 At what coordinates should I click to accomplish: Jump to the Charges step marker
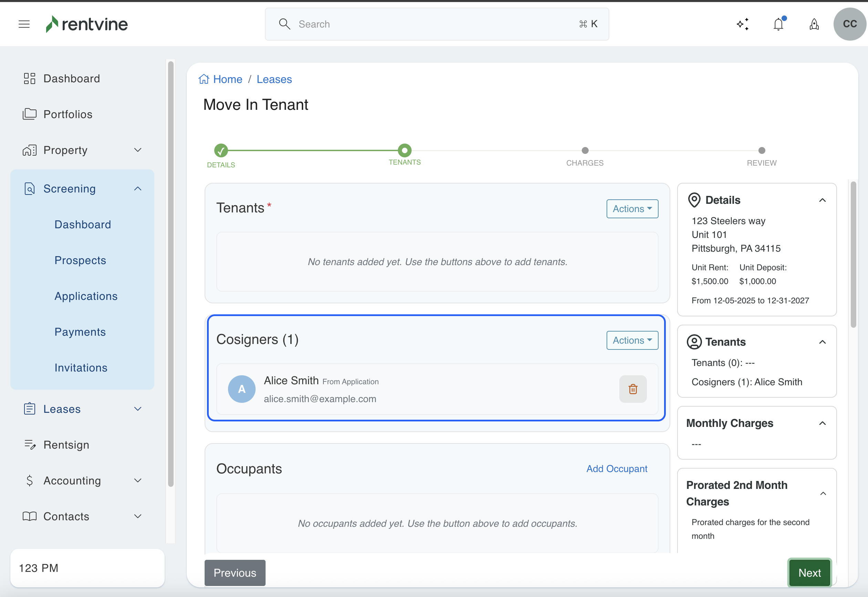click(585, 151)
